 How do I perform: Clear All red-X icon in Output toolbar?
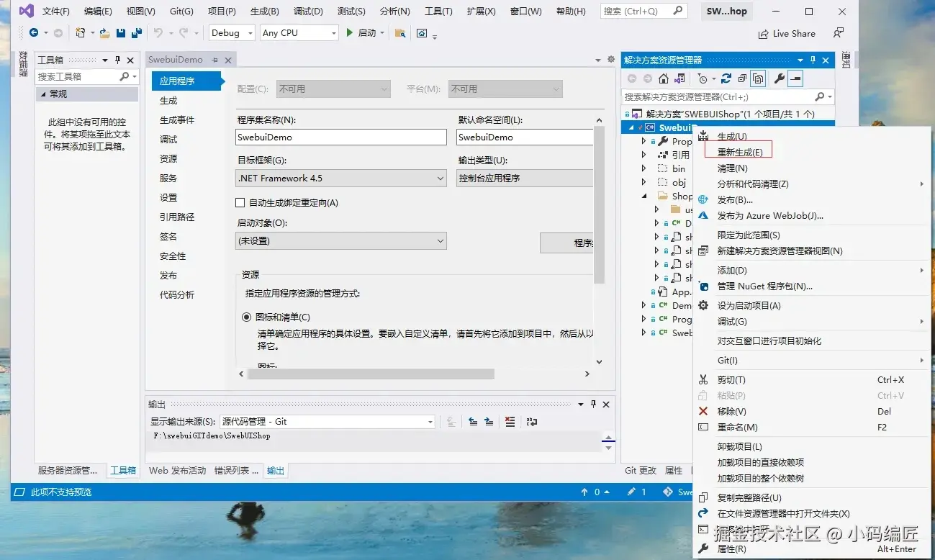[x=510, y=422]
